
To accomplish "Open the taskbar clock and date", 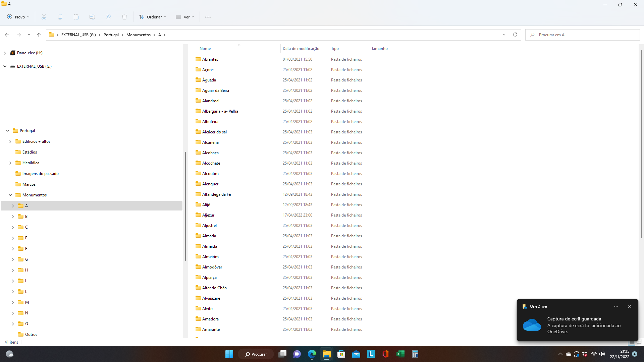I will (x=620, y=354).
